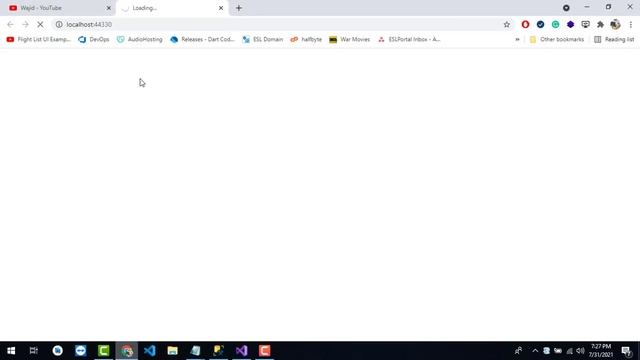Show hidden system tray icons
640x360 pixels.
(x=535, y=351)
